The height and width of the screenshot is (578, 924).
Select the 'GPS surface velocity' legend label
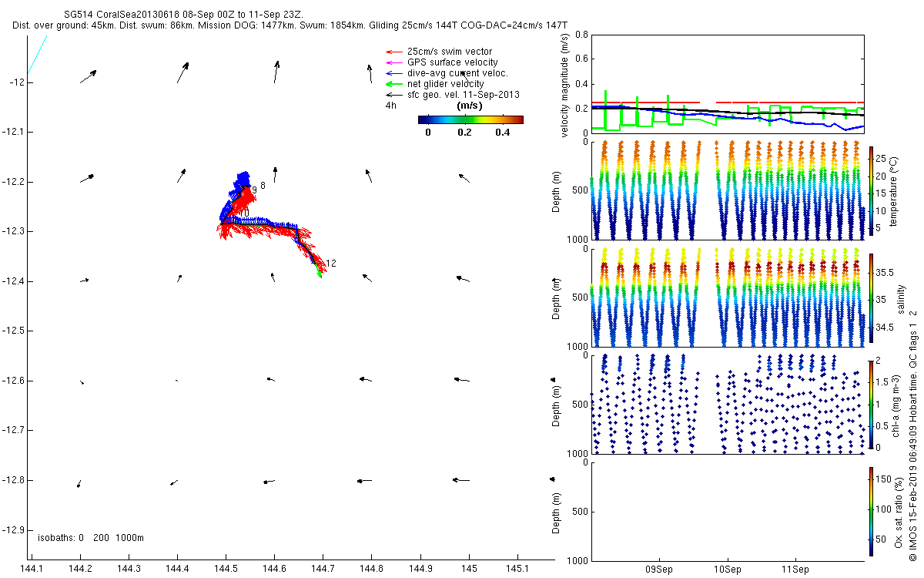click(453, 62)
